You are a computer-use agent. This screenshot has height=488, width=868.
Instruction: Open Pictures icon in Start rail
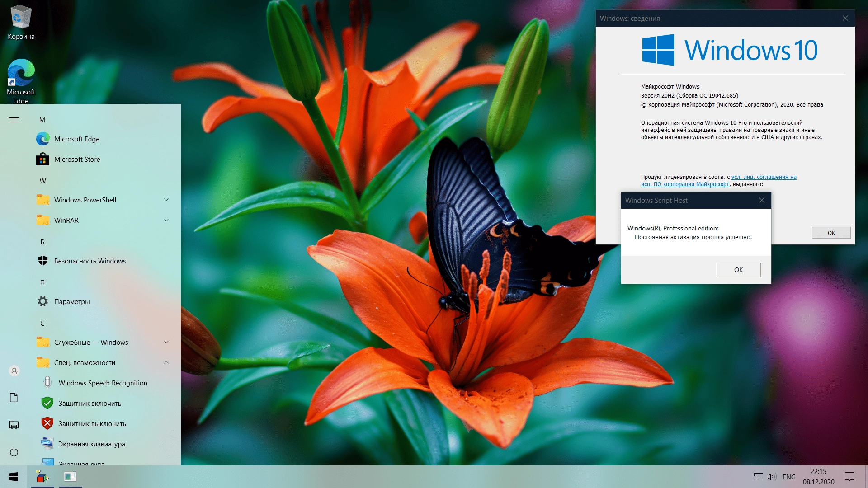pyautogui.click(x=14, y=425)
